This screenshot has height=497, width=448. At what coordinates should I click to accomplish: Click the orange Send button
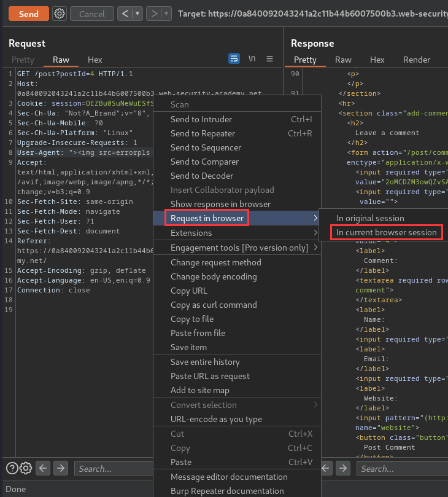pos(28,14)
